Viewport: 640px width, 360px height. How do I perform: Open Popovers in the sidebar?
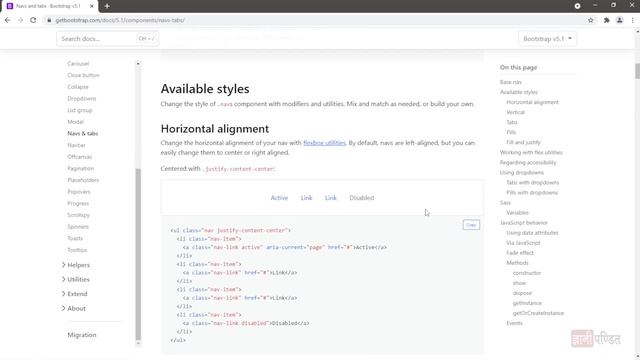79,192
